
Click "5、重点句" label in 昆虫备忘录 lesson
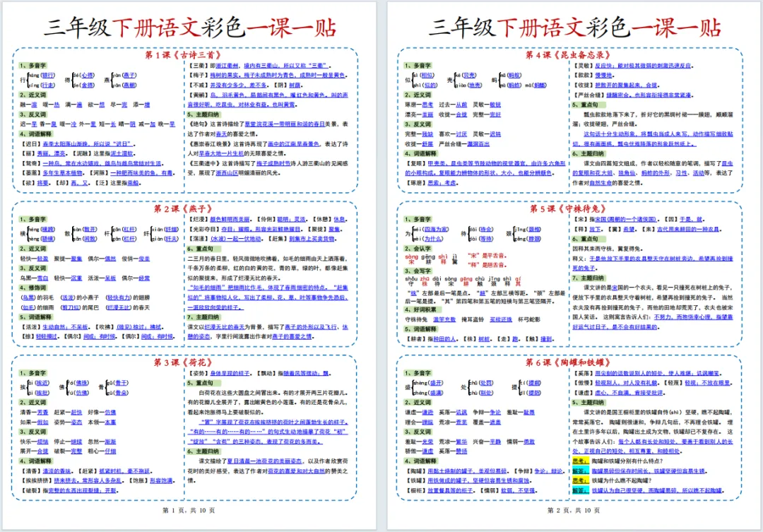coord(586,105)
